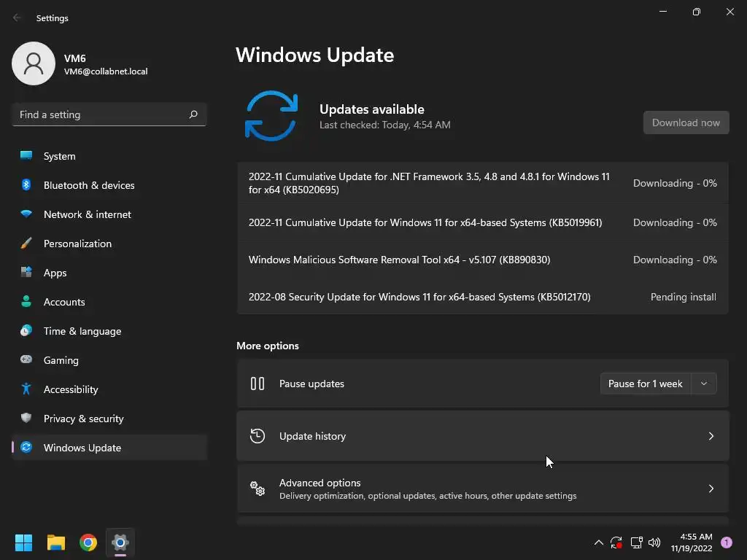Screen dimensions: 747x560
Task: Click the Pause for 1 week button
Action: tap(646, 384)
